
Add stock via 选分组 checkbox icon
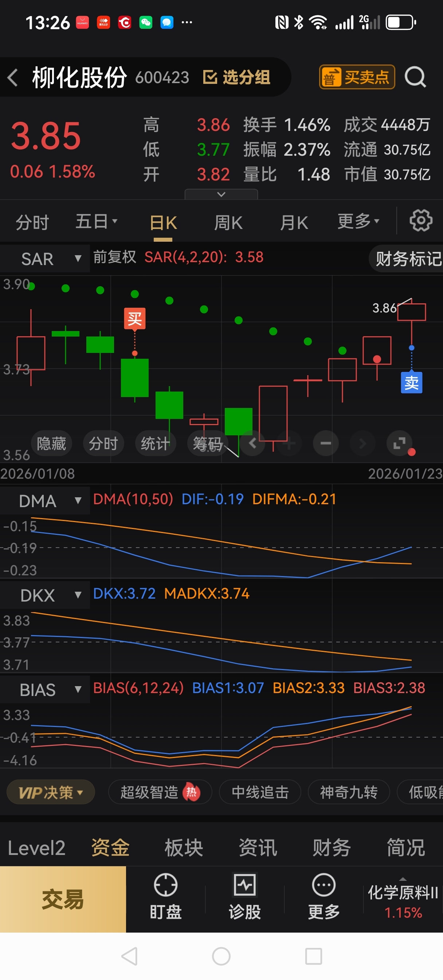[x=210, y=77]
